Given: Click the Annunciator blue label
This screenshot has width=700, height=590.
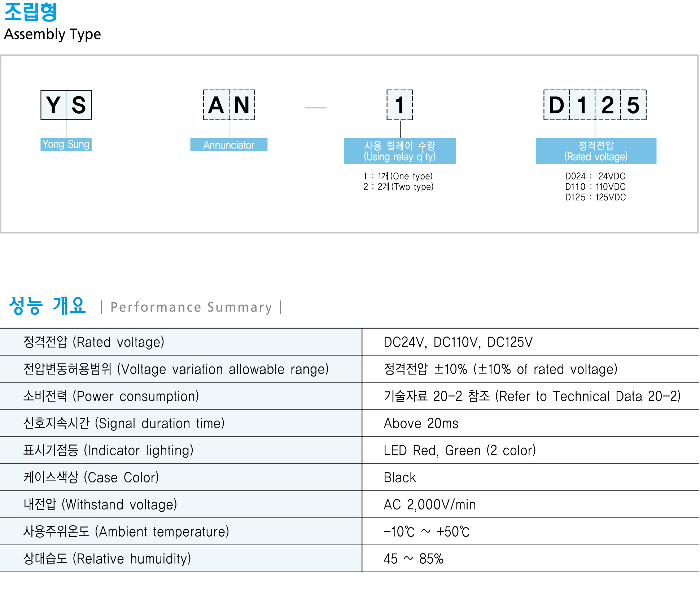Looking at the screenshot, I should point(229,145).
